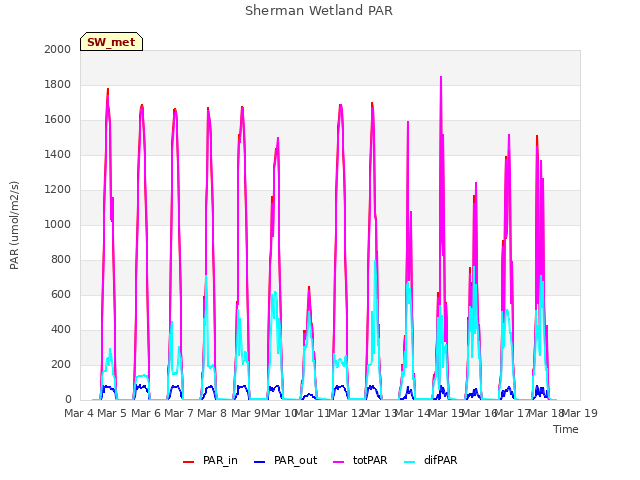Toggle the difPAR legend entry
The height and width of the screenshot is (480, 640).
[x=431, y=461]
